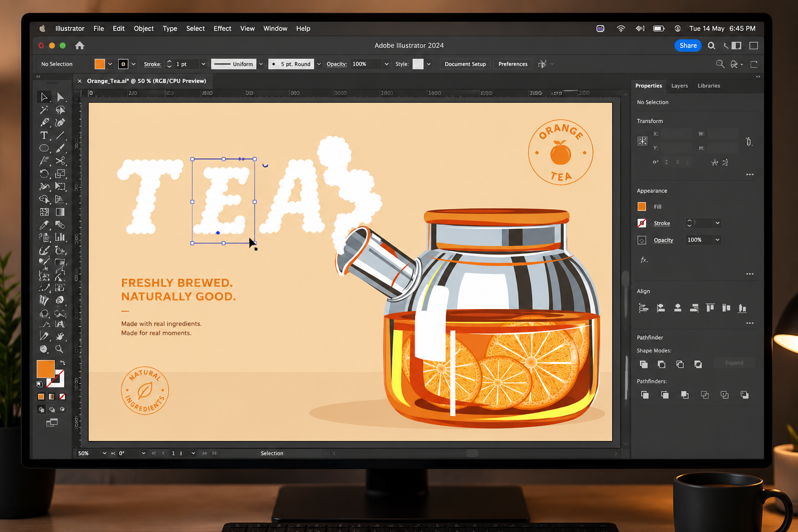Select the Direct Selection tool
The image size is (798, 532).
point(60,97)
